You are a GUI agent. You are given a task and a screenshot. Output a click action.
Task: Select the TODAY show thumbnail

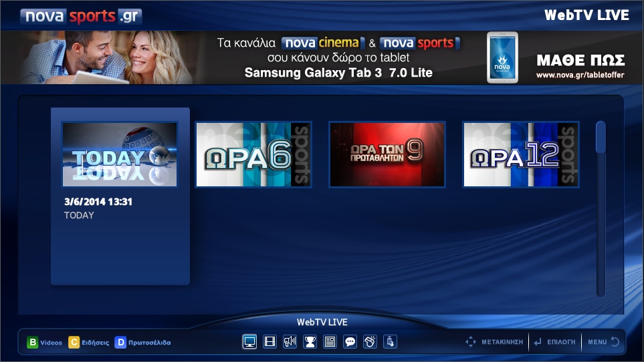pyautogui.click(x=120, y=154)
